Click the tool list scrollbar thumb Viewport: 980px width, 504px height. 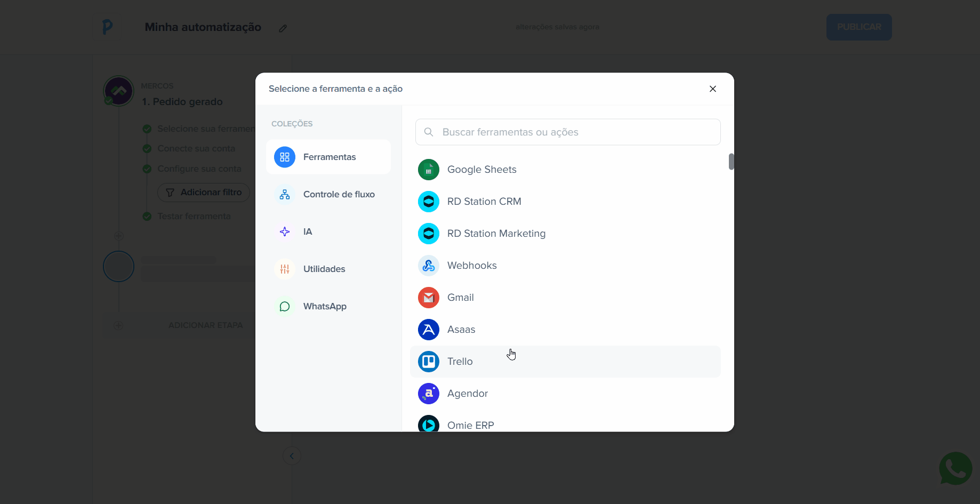tap(731, 162)
